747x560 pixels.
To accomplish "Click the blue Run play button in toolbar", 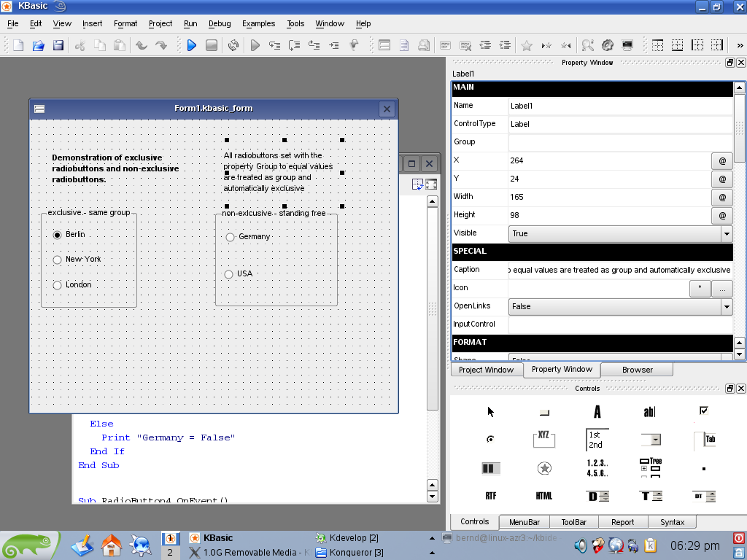I will coord(191,45).
